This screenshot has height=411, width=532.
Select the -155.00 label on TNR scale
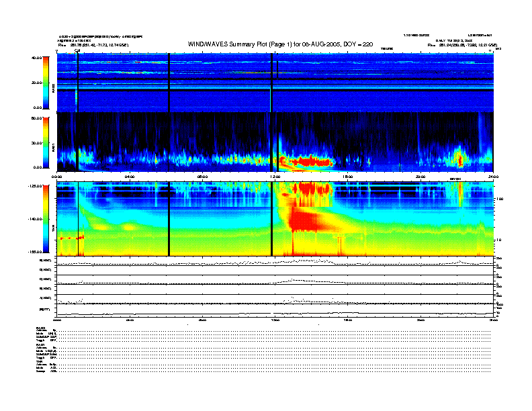coord(35,252)
